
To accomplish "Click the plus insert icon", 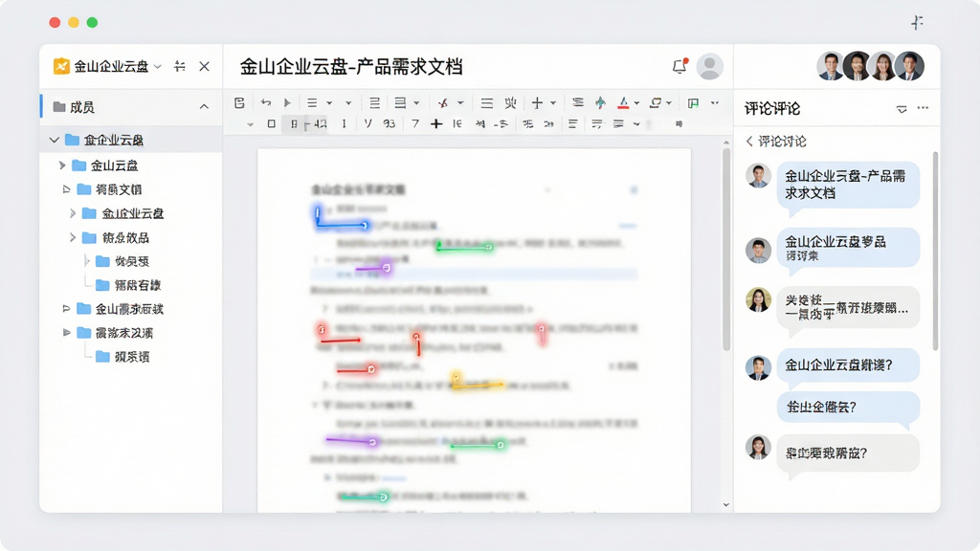I will pos(537,102).
